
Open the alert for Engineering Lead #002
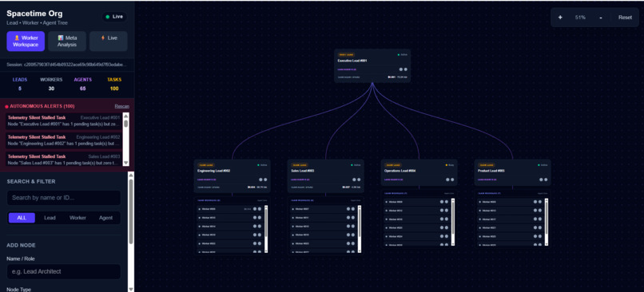pos(64,140)
